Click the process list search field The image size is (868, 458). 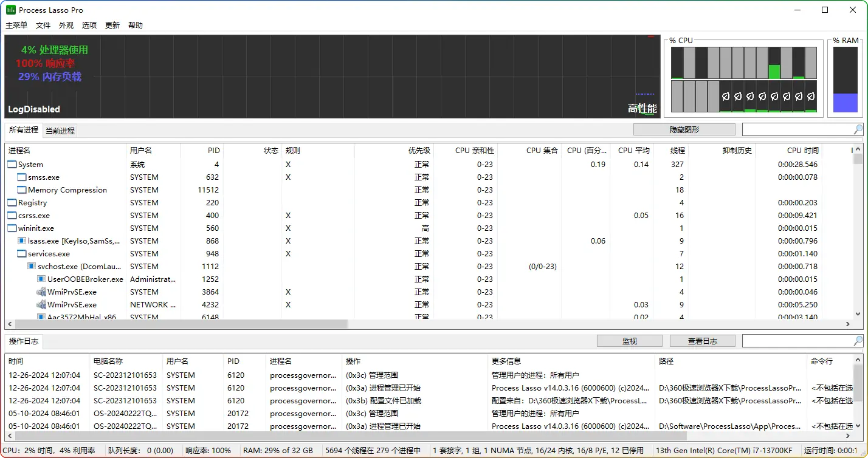point(797,129)
